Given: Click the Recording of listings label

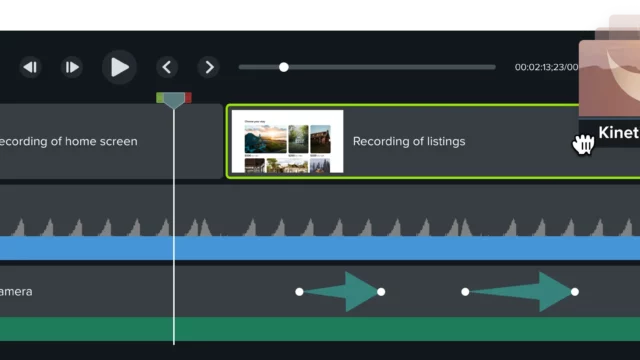Looking at the screenshot, I should pyautogui.click(x=409, y=141).
